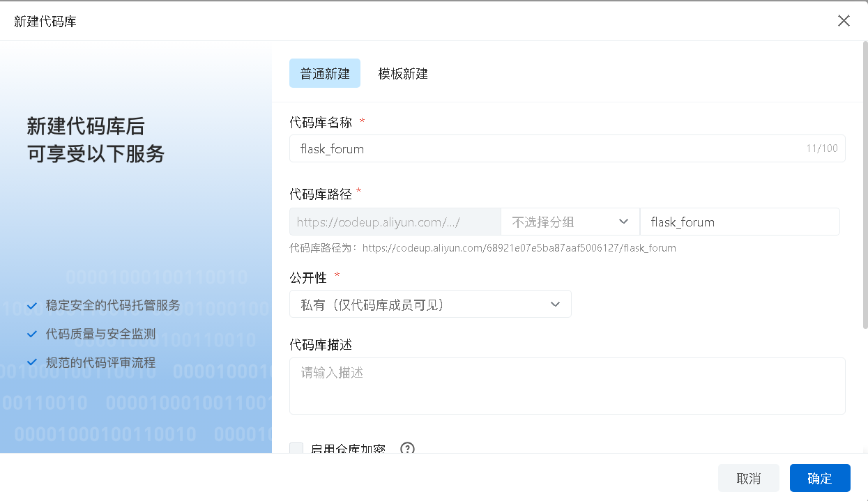
Task: Click the 新建代码库 dialog title
Action: tap(45, 21)
